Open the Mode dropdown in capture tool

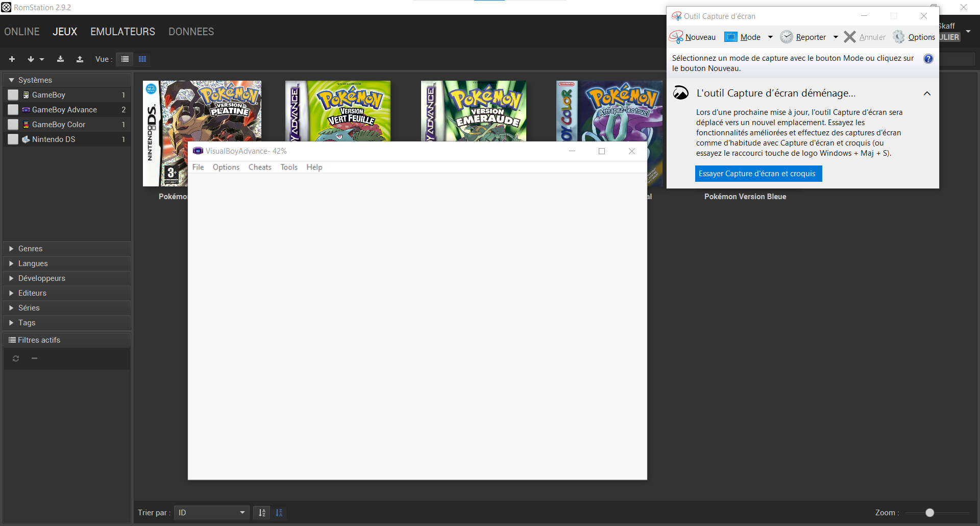(x=770, y=37)
